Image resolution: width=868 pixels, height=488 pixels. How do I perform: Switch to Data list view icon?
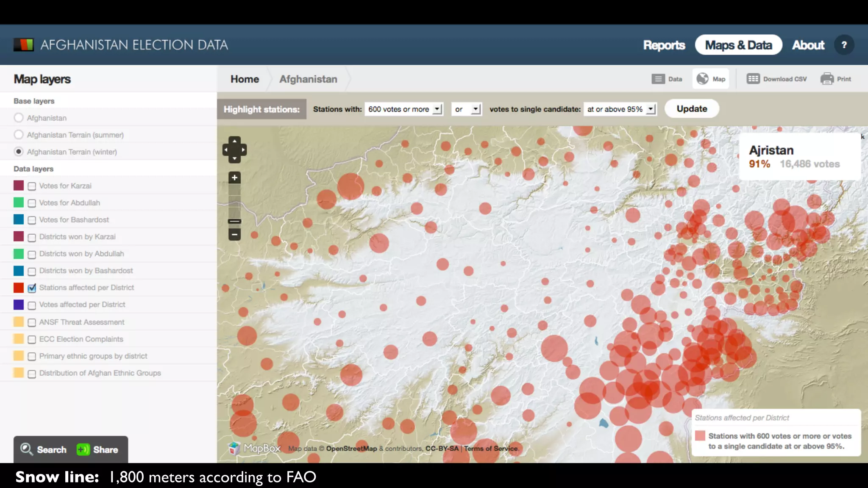pyautogui.click(x=658, y=79)
